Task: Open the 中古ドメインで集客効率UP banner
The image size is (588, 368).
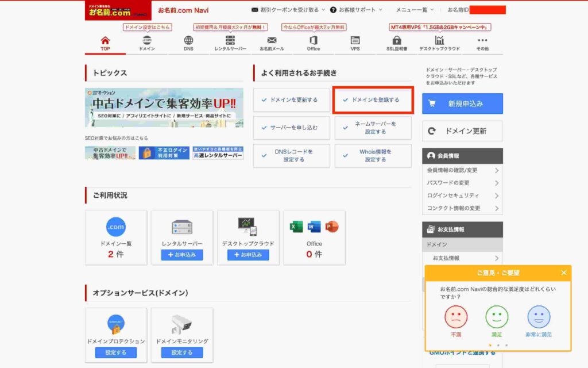Action: point(164,108)
